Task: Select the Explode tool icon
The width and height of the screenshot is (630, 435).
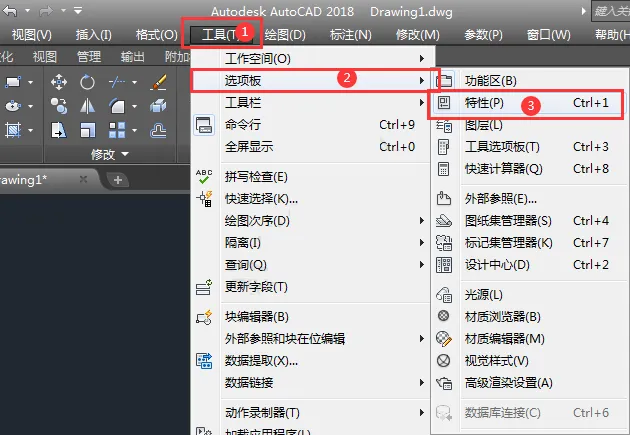Action: 158,106
